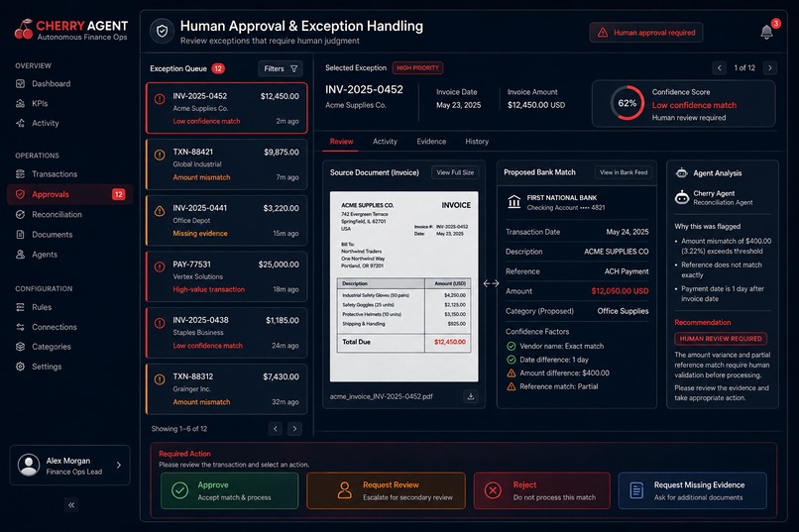This screenshot has width=799, height=532.
Task: Click the HUMAN REVIEW REQUIRED badge
Action: pos(721,339)
